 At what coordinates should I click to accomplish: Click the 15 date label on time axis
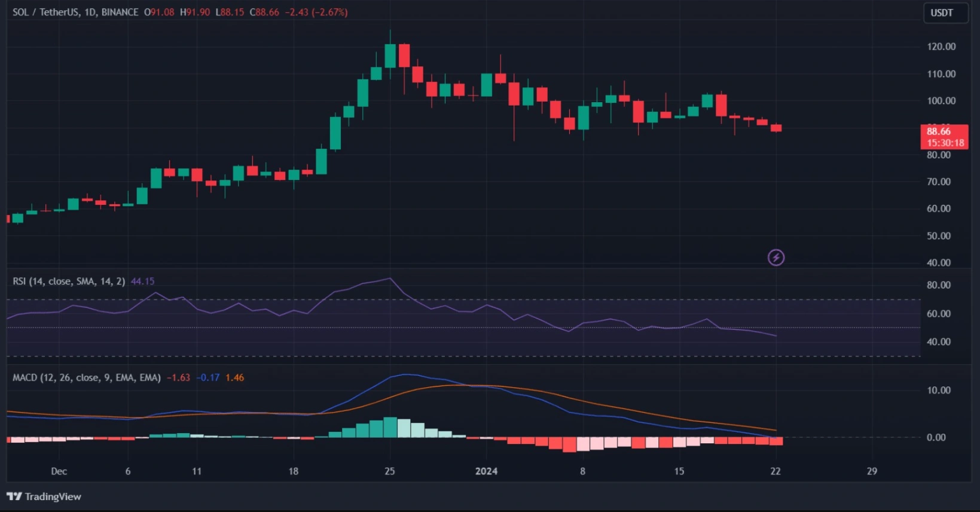[679, 471]
